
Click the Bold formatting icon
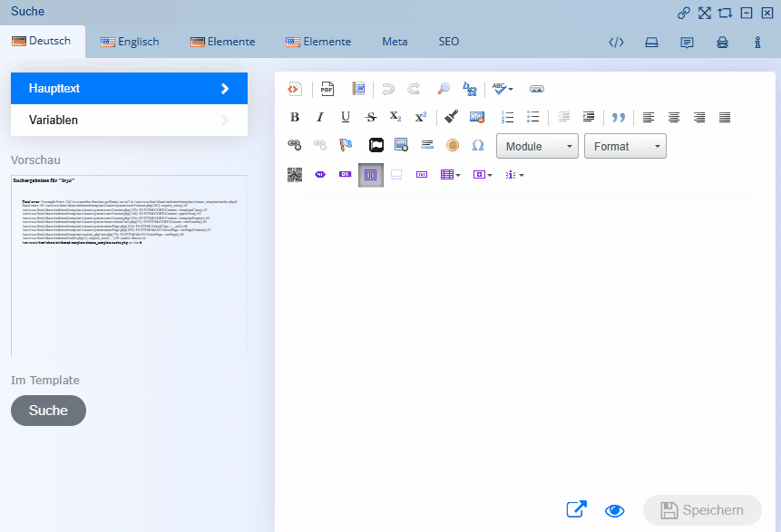click(294, 117)
